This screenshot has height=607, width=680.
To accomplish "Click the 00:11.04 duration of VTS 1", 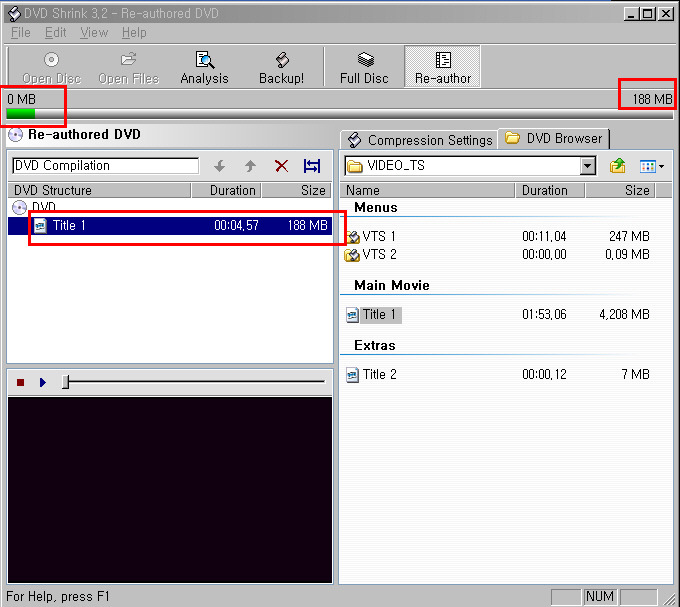I will click(544, 237).
